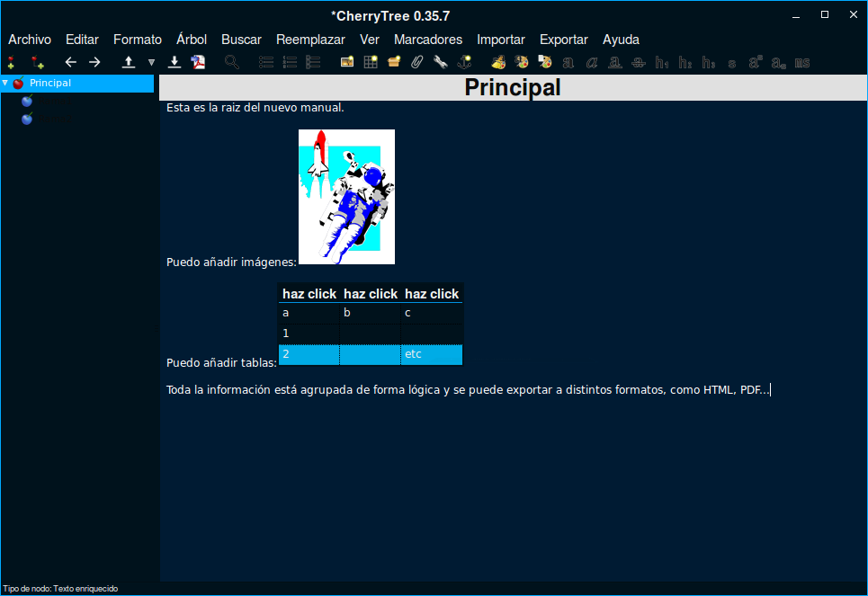Image resolution: width=868 pixels, height=596 pixels.
Task: Click the insert anchor icon
Action: tap(464, 63)
